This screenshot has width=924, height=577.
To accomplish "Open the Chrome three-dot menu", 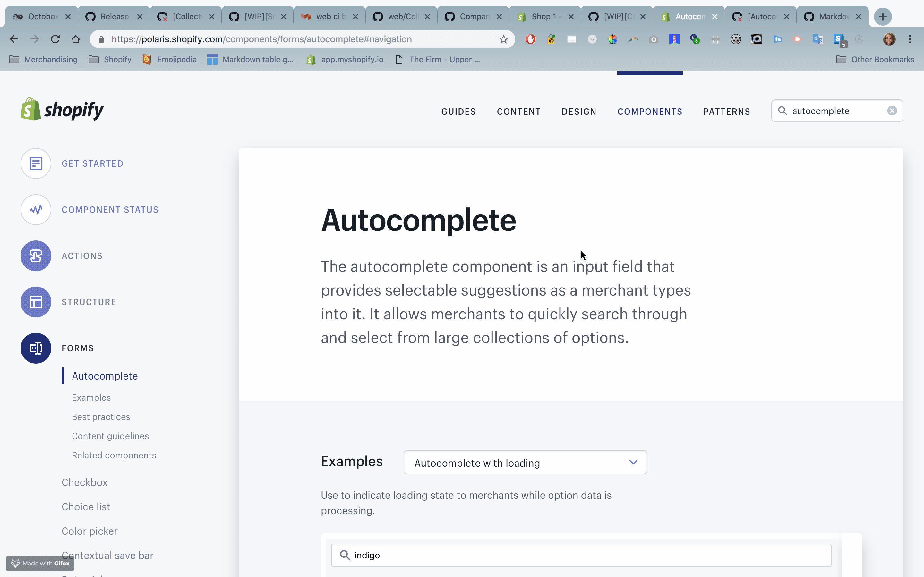I will pos(910,39).
